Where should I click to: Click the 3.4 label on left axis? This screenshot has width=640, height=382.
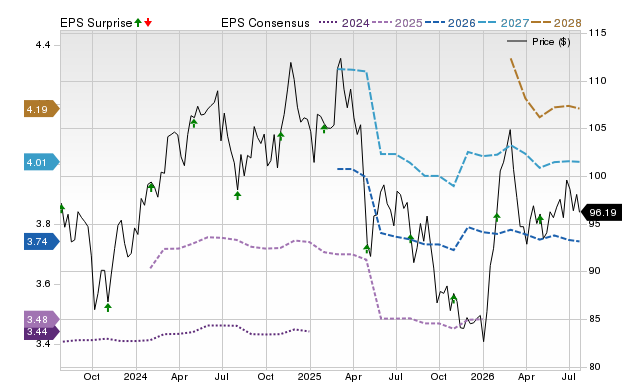click(42, 344)
